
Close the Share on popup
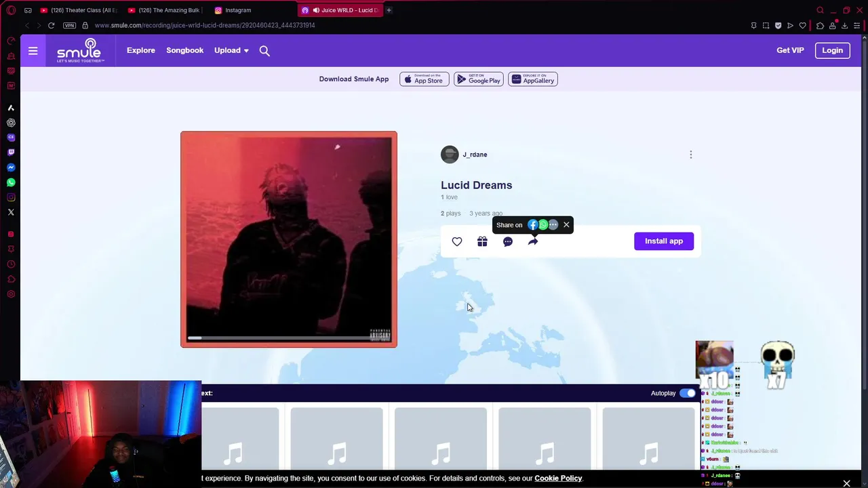tap(566, 225)
